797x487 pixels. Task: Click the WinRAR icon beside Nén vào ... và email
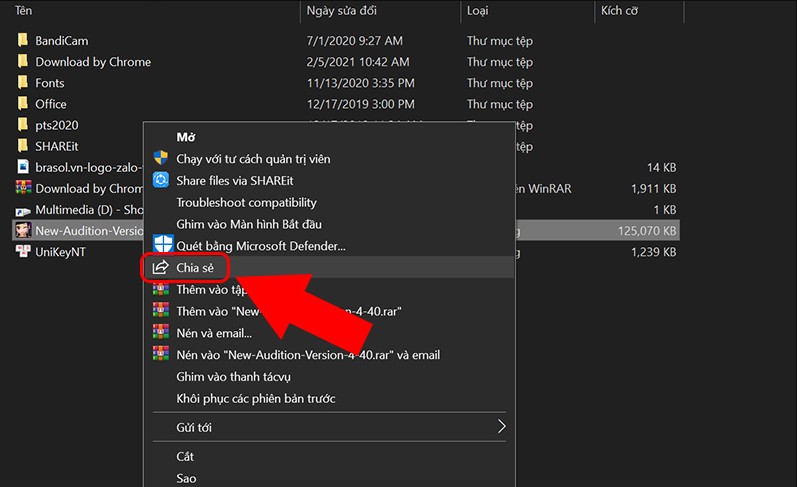[161, 353]
